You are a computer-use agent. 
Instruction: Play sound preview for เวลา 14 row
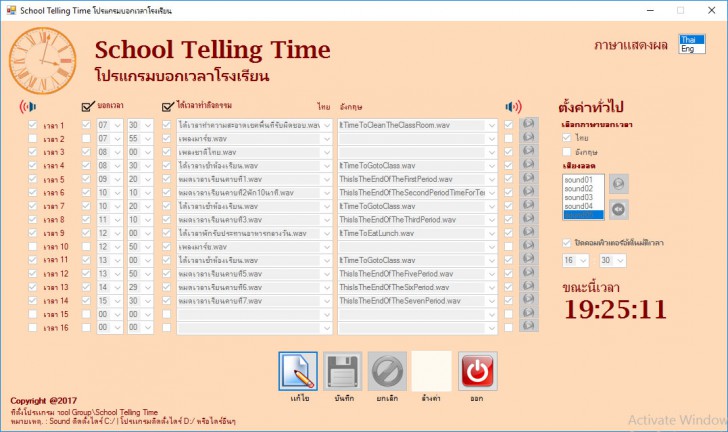528,299
